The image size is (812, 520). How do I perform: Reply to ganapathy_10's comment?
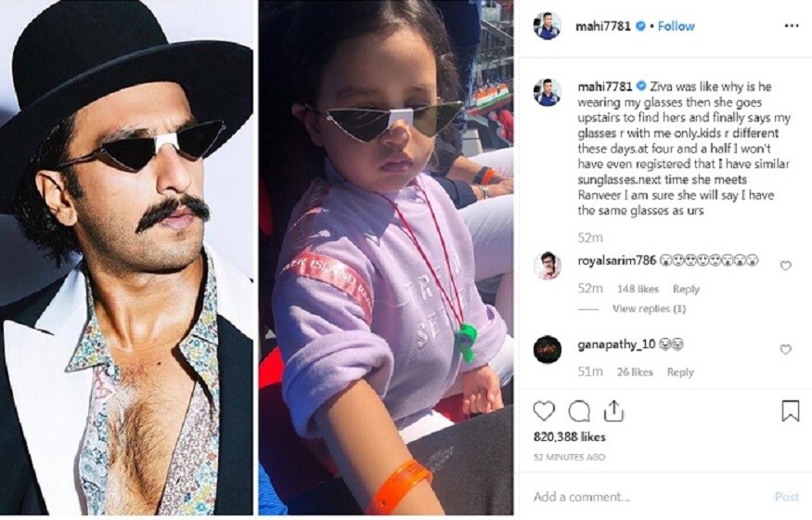pos(680,371)
